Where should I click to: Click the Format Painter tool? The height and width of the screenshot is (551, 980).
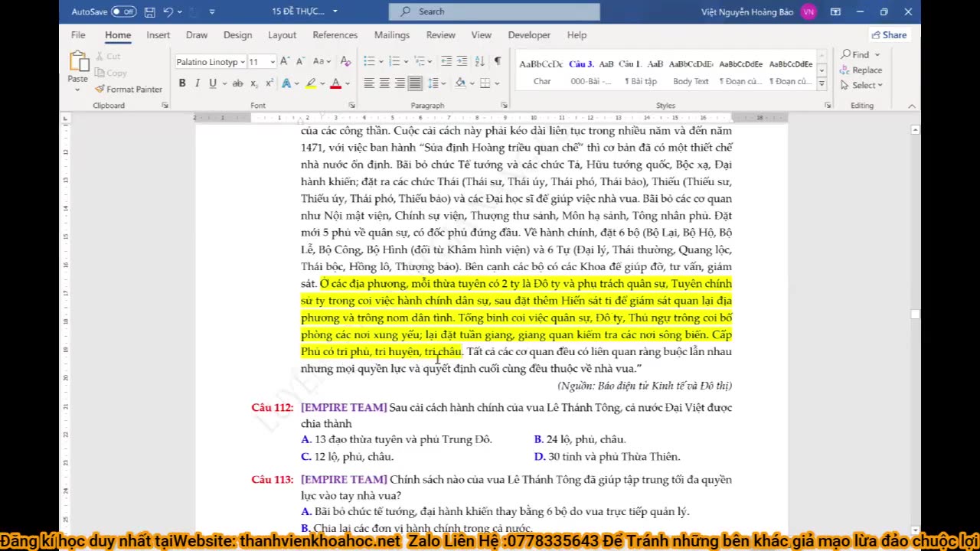coord(129,90)
